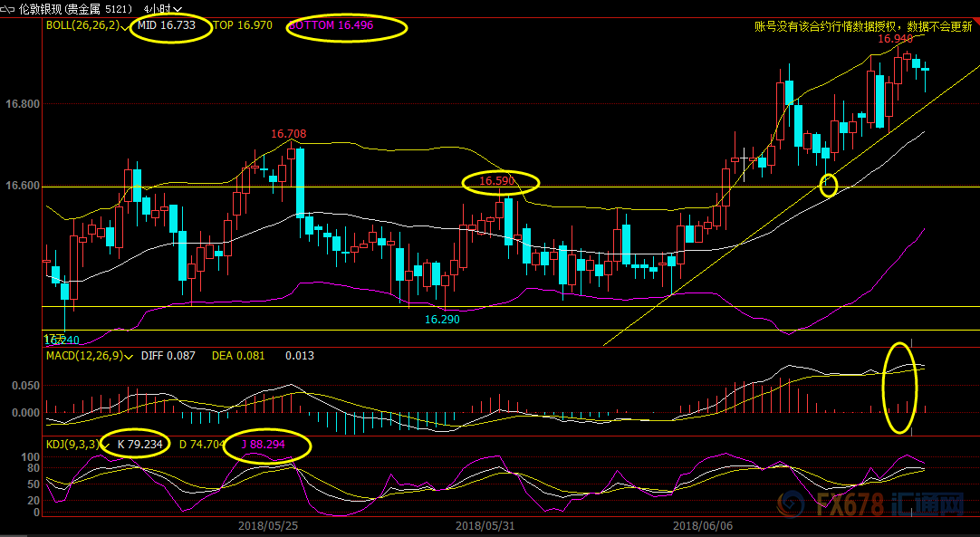Click the 2018/05/31 date on time axis
This screenshot has height=537, width=980.
click(x=485, y=526)
